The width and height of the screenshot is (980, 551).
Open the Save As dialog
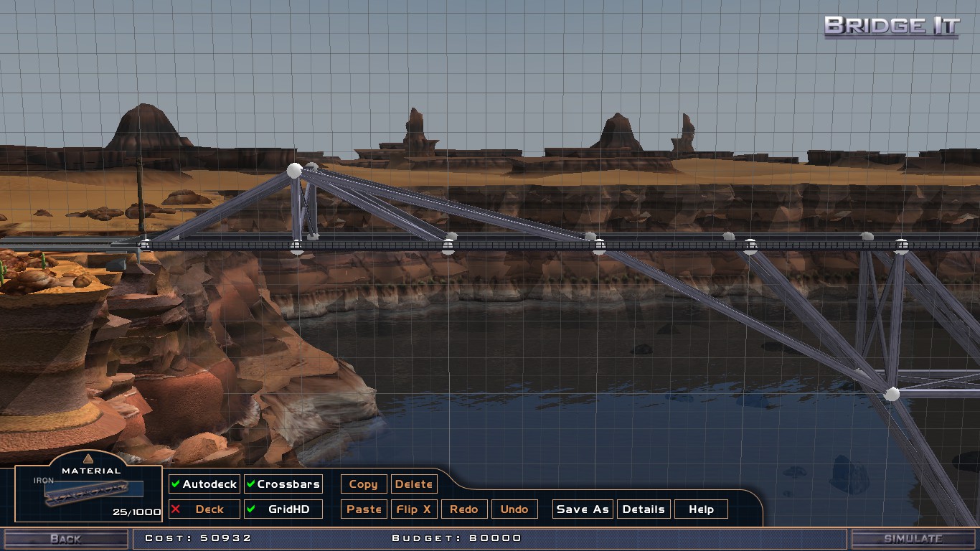tap(583, 509)
